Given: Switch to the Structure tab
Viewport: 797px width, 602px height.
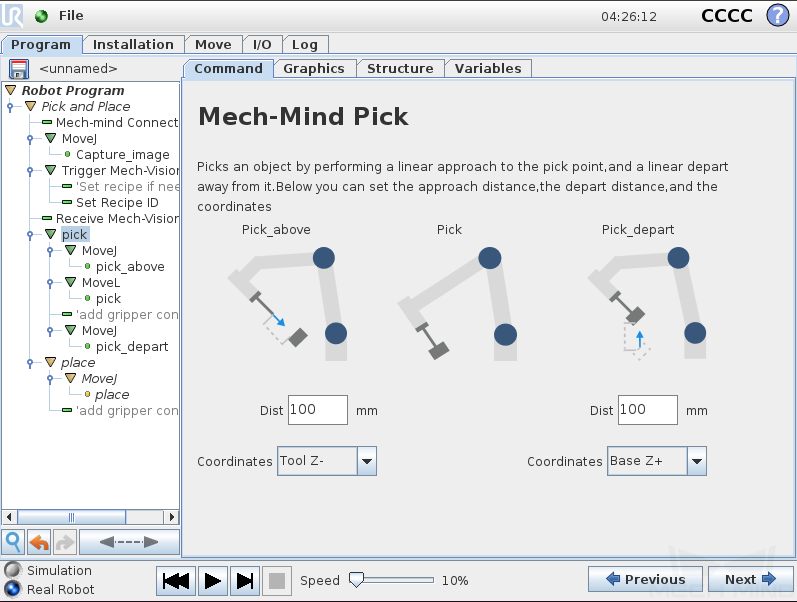Looking at the screenshot, I should pyautogui.click(x=400, y=69).
